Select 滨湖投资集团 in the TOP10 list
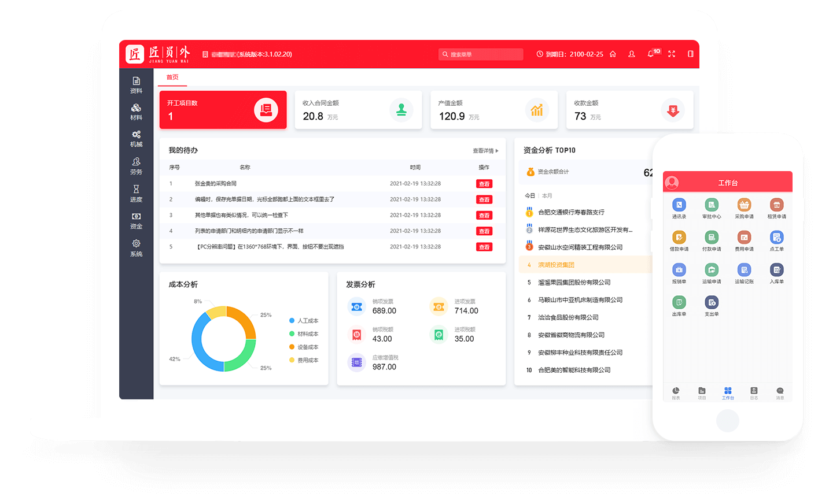 click(556, 265)
